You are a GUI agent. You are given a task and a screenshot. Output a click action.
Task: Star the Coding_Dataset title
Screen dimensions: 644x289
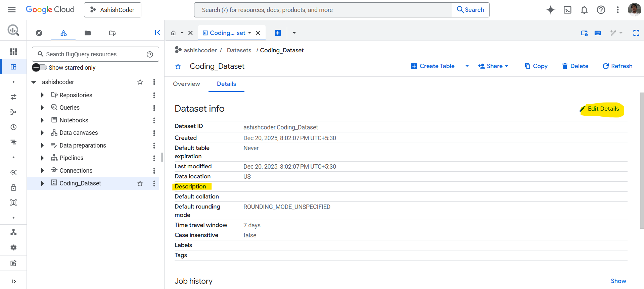pyautogui.click(x=178, y=66)
